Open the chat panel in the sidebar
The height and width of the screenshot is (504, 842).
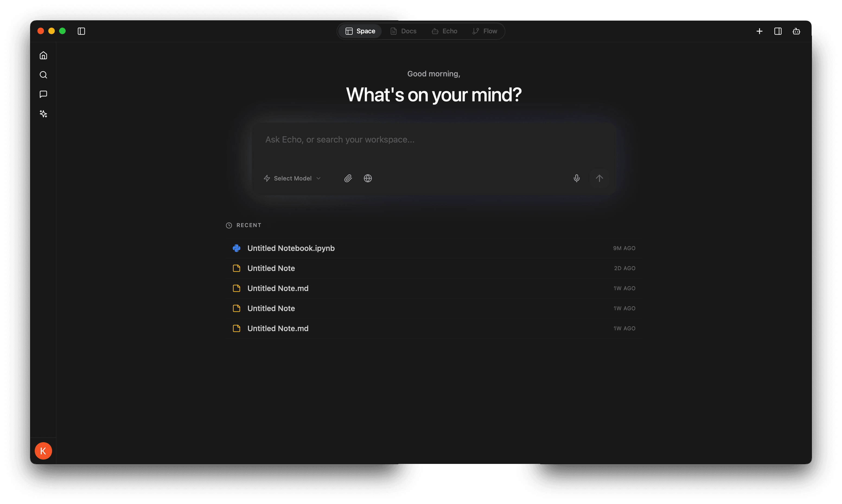(x=43, y=94)
